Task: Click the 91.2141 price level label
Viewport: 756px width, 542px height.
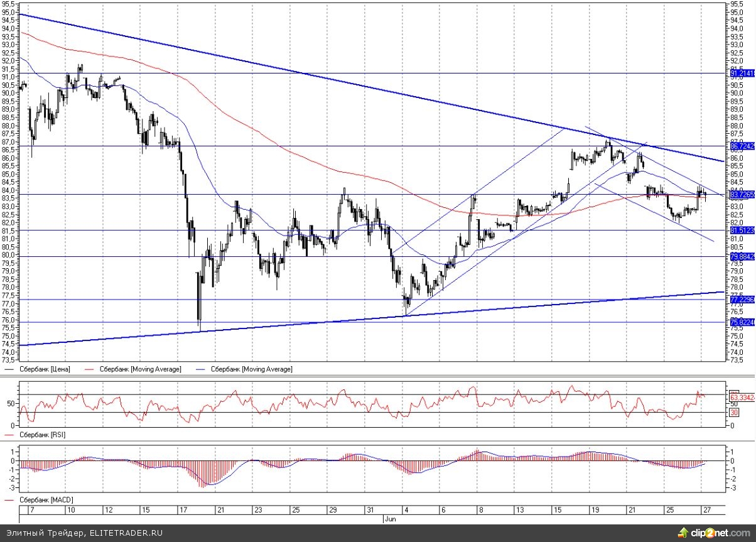Action: 741,73
